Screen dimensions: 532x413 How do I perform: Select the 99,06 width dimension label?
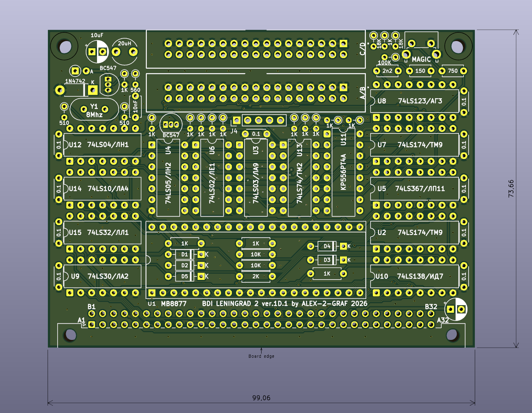pos(261,398)
